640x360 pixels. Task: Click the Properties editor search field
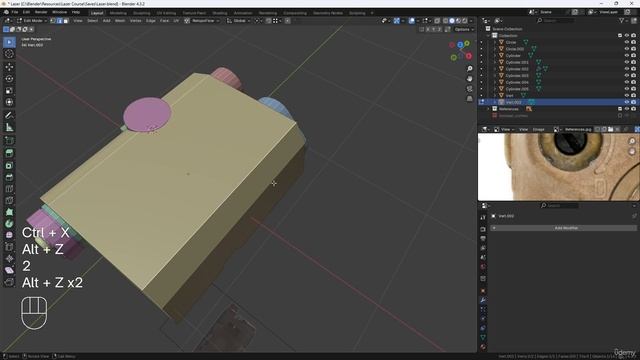[559, 206]
